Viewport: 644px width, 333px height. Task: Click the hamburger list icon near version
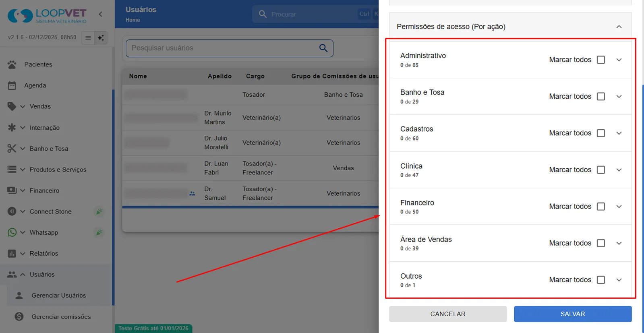tap(88, 38)
